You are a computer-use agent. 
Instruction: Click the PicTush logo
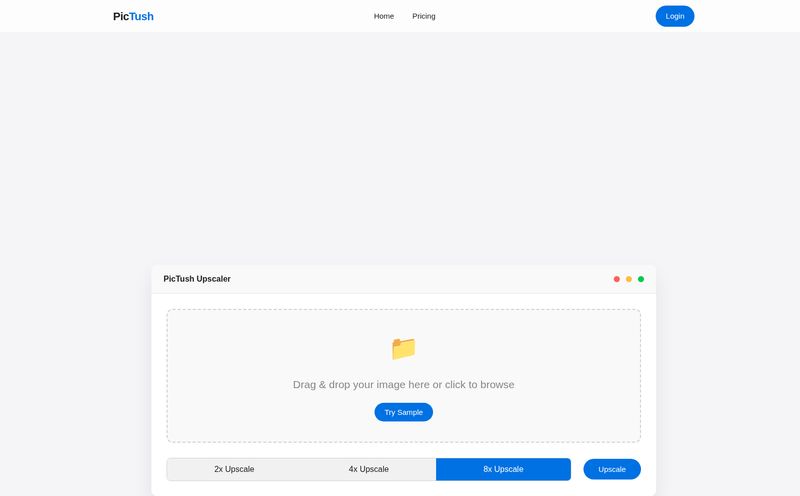[133, 16]
